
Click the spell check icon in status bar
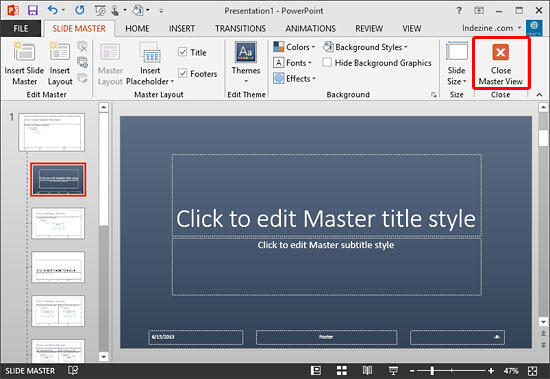(x=73, y=370)
